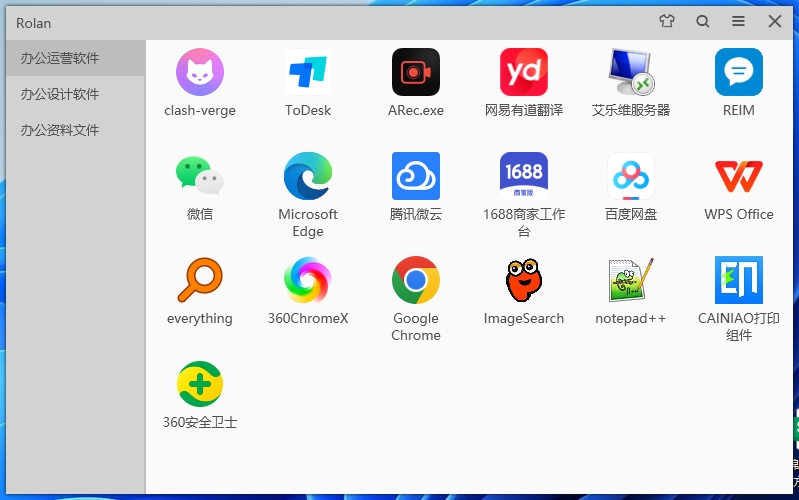Open the hamburger menu in title bar
The width and height of the screenshot is (799, 500).
click(738, 21)
